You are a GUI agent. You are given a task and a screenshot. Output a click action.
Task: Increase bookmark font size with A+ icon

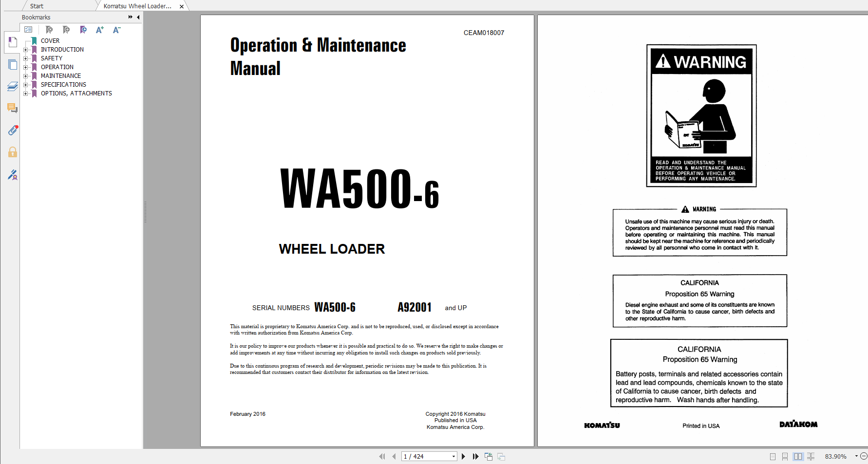[x=100, y=30]
